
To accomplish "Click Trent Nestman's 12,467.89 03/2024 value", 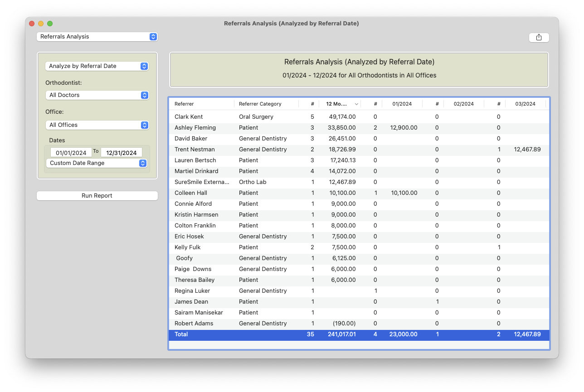I will 527,150.
